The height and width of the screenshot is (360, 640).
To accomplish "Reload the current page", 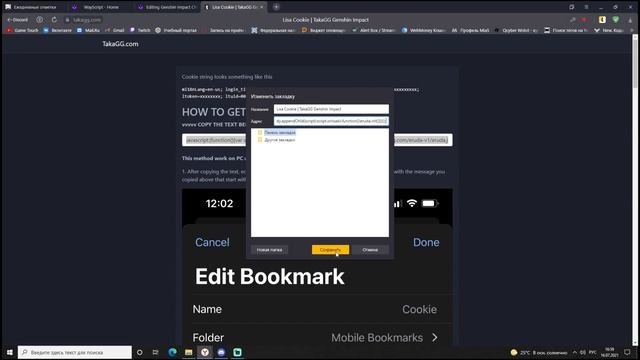I will click(54, 20).
